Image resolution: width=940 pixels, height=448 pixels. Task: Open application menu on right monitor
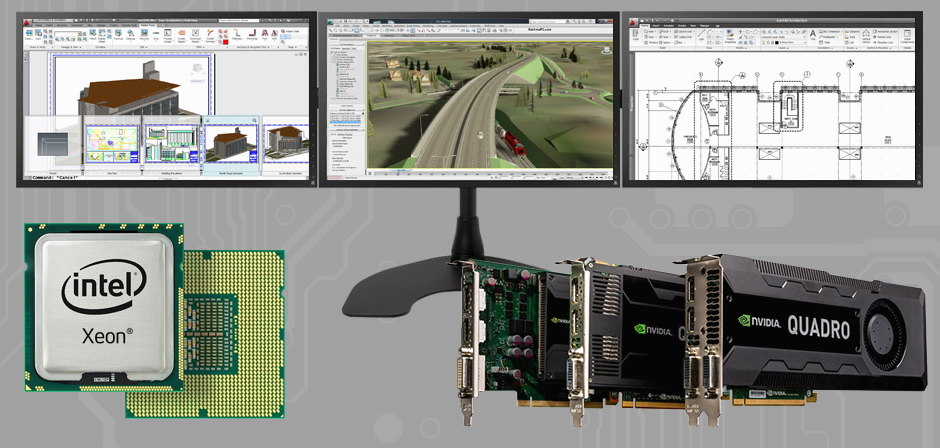coord(632,23)
